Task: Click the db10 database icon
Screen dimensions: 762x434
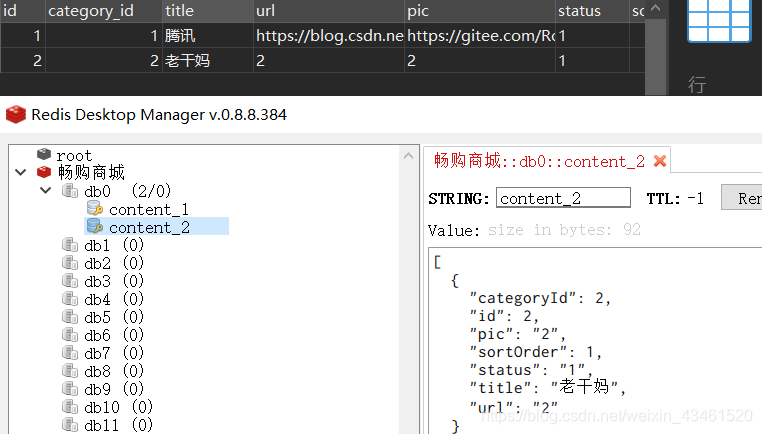Action: click(x=70, y=407)
